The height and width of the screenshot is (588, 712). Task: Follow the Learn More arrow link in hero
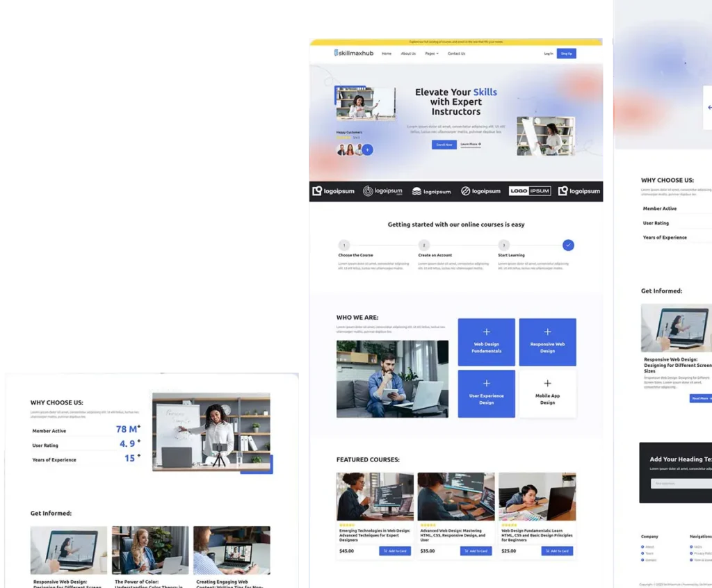click(x=471, y=145)
